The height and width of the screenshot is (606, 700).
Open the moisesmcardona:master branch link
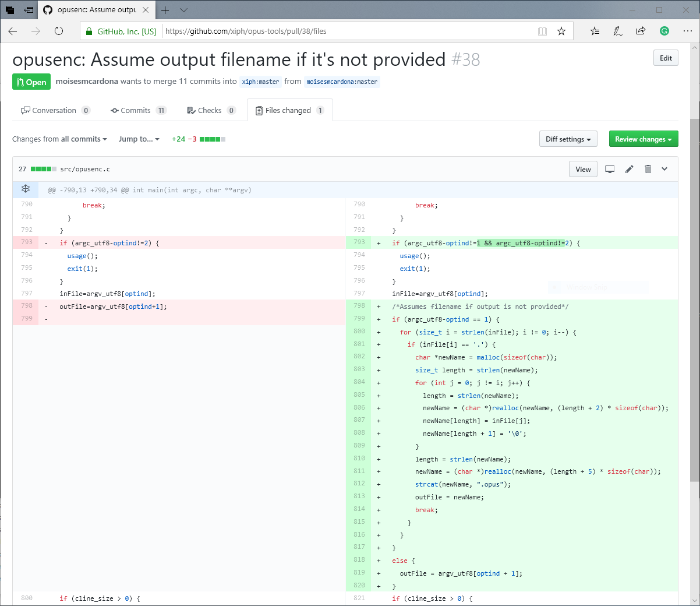coord(342,82)
